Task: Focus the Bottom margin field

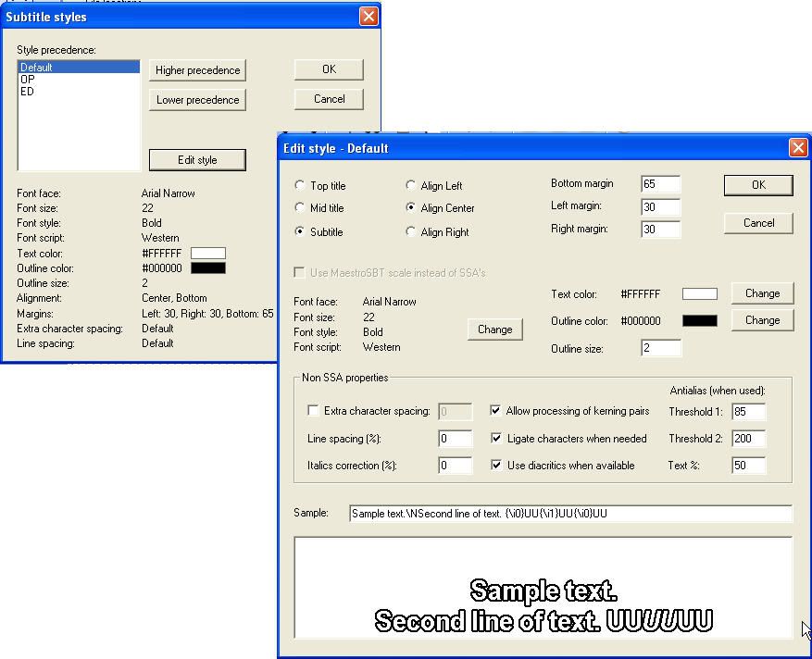Action: (660, 184)
